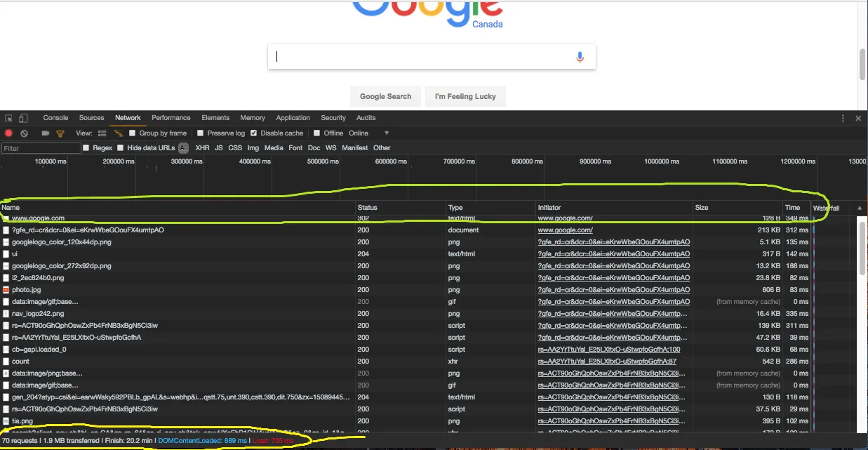Close the DevTools panel
The width and height of the screenshot is (868, 450).
pos(857,118)
